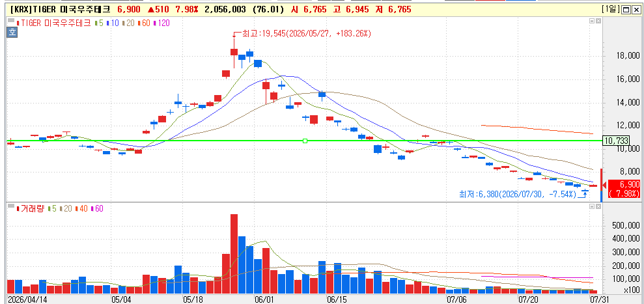Click the 500,000 volume axis label
Screen dimensions: 644x304
click(626, 225)
